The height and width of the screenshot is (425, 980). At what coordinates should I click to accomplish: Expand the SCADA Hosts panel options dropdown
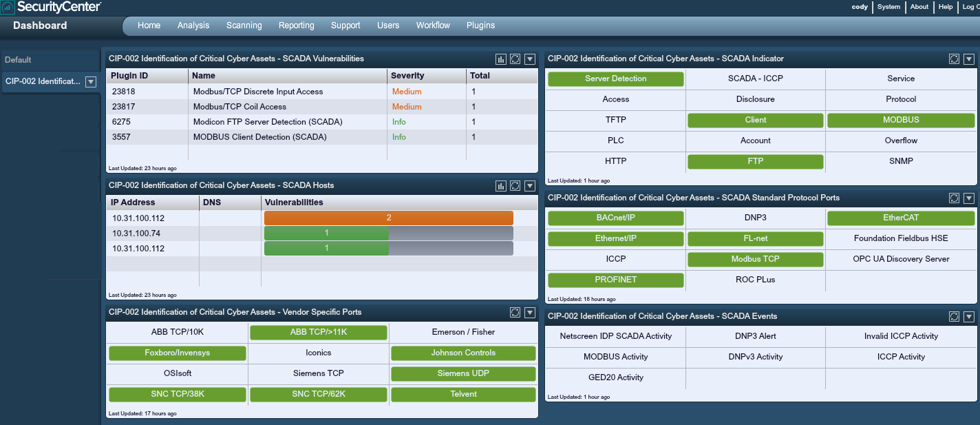point(530,186)
